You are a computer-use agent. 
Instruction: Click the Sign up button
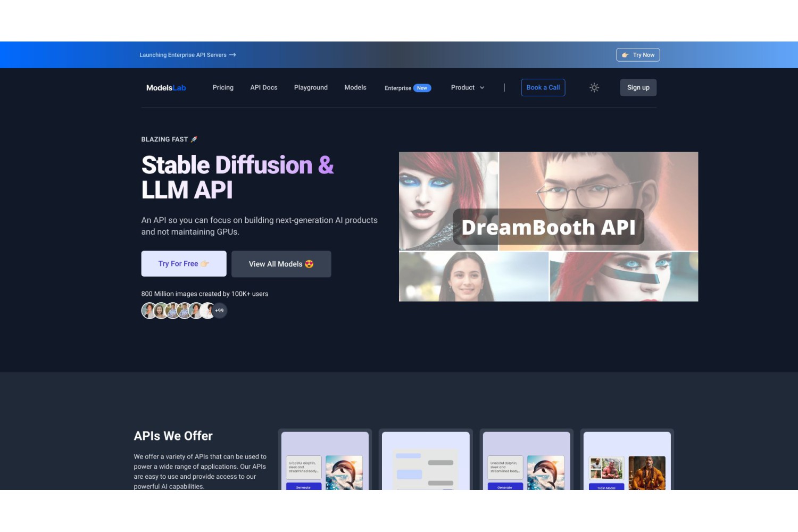(638, 88)
